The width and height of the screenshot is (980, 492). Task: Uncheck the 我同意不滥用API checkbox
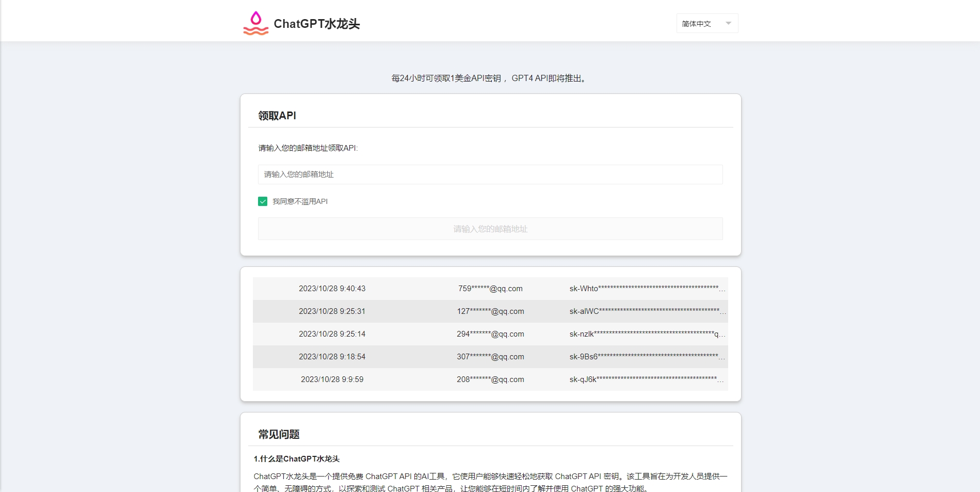263,201
